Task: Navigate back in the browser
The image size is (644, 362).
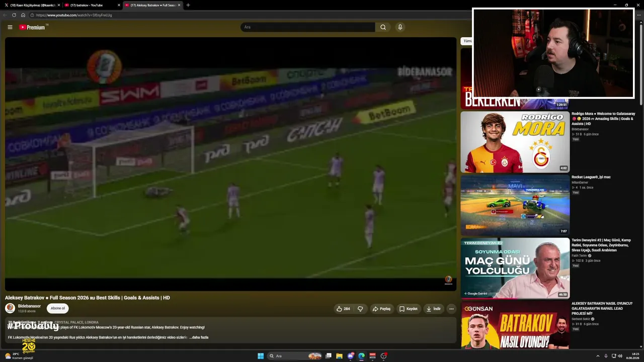Action: point(5,15)
